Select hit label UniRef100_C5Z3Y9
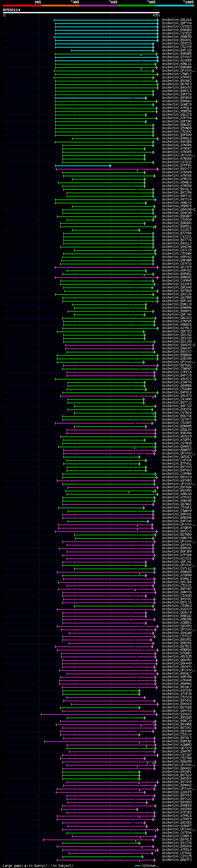The width and height of the screenshot is (197, 868). coord(177,47)
